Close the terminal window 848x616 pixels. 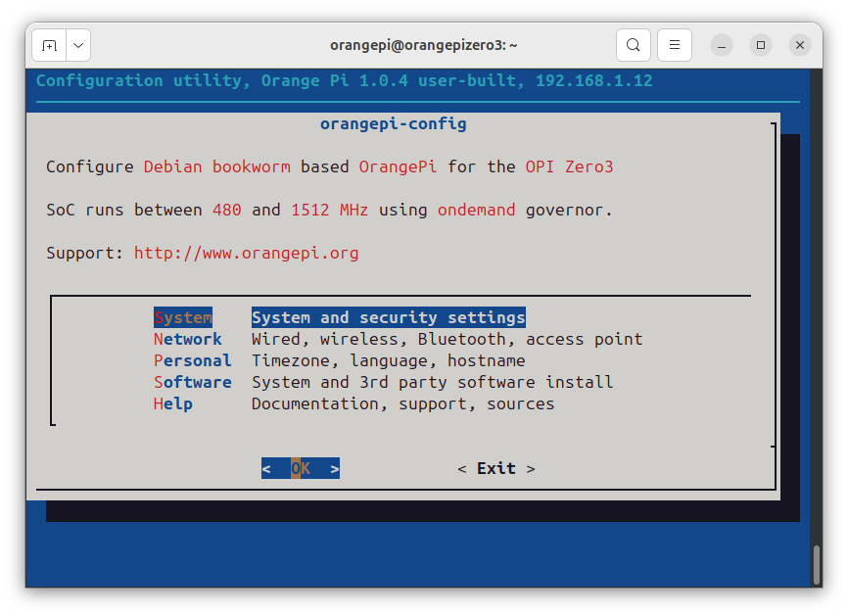(x=800, y=45)
